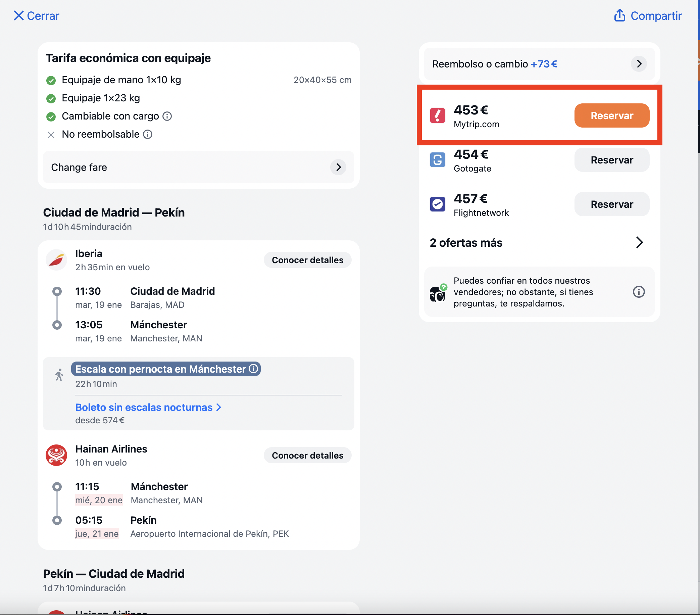The height and width of the screenshot is (615, 700).
Task: Click the Escala con pernocta en Mánchester badge
Action: (x=166, y=369)
